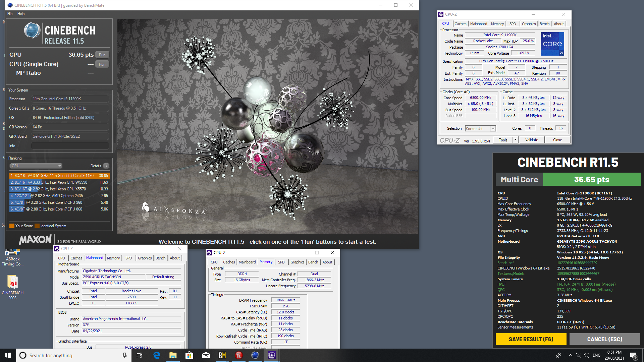Minimize the Memory CPU-Z window
This screenshot has height=362, width=644.
click(x=302, y=253)
